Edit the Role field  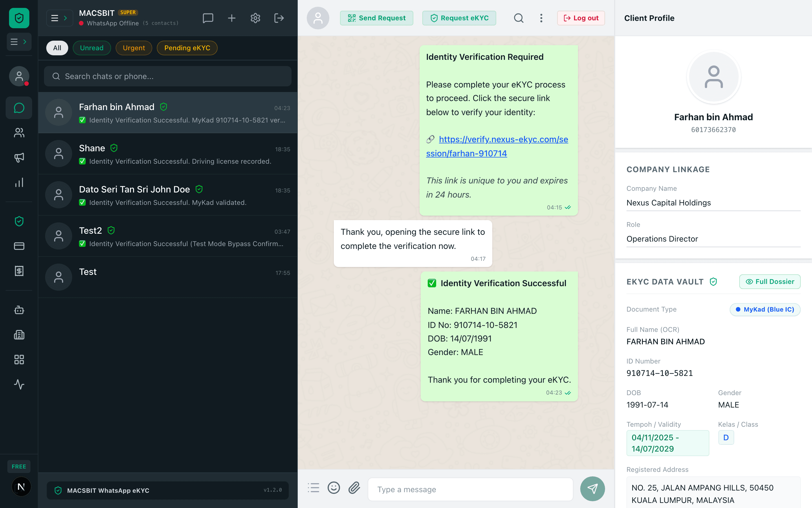pyautogui.click(x=713, y=239)
